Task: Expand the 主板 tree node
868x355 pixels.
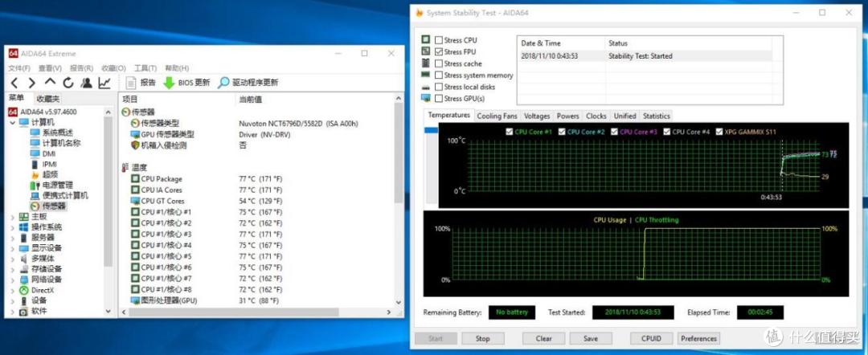Action: pos(13,217)
